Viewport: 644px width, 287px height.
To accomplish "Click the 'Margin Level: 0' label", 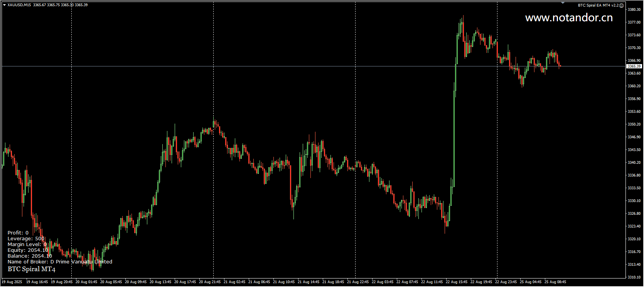I will pyautogui.click(x=27, y=245).
